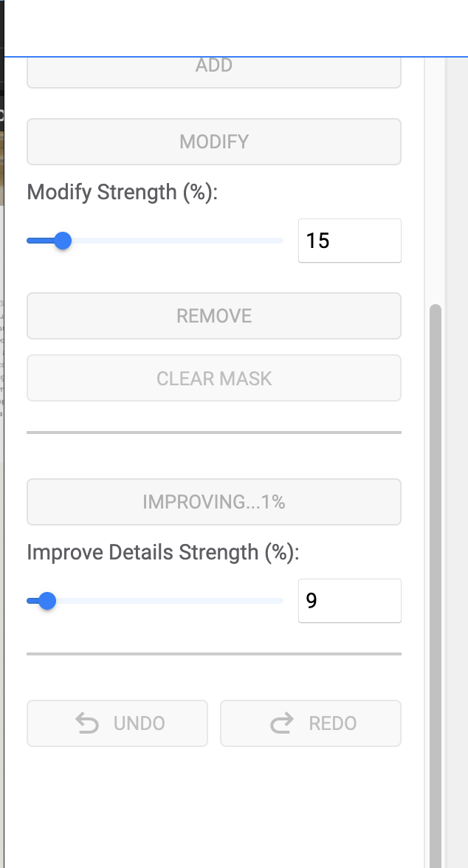This screenshot has height=868, width=468.
Task: Click the Modify Strength value field showing 15
Action: click(x=349, y=241)
